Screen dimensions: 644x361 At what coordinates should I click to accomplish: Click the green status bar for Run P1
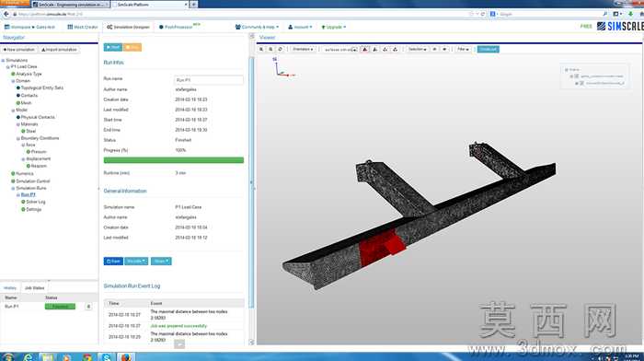60,307
